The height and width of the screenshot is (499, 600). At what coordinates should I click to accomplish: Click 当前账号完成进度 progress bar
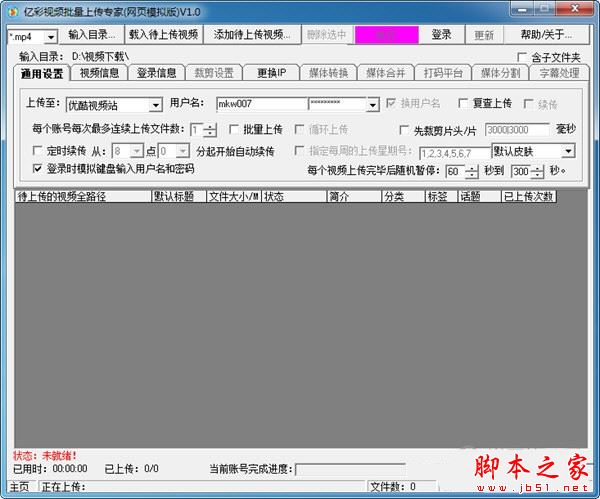[350, 469]
